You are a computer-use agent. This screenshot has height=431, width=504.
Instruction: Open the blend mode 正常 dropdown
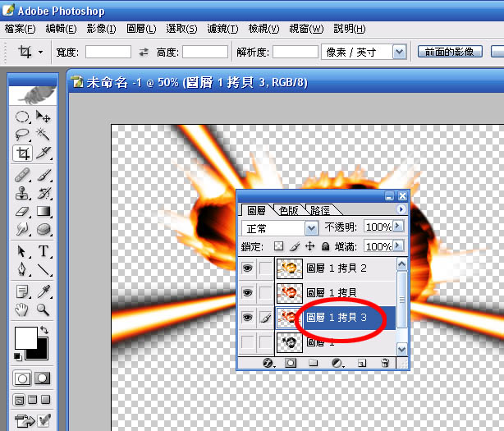coord(311,227)
